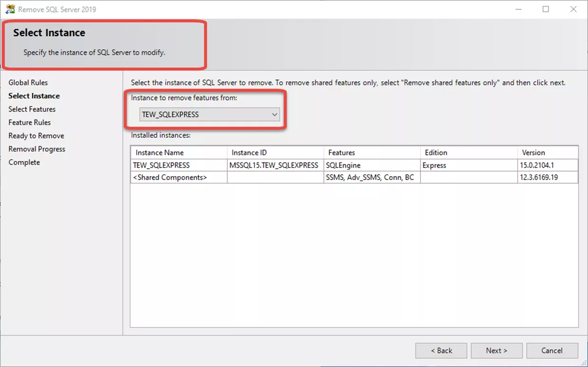Go to the Complete step
Image resolution: width=588 pixels, height=367 pixels.
pos(24,162)
